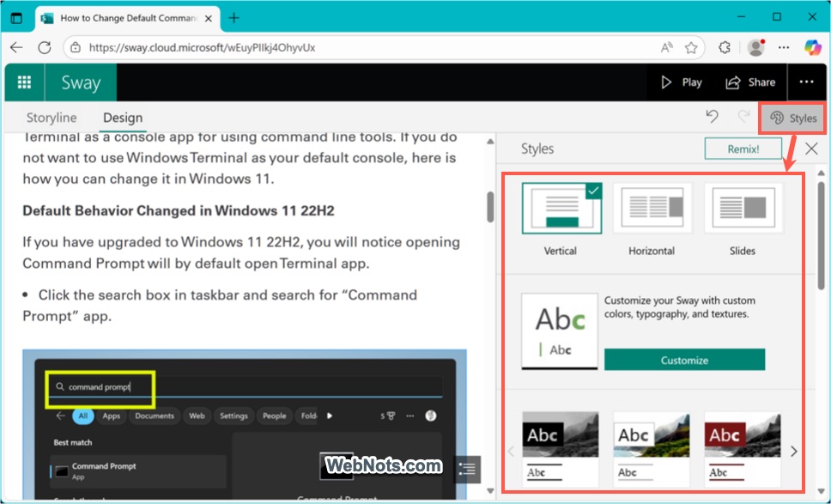Open browser extensions puzzle icon
831x504 pixels.
pos(725,48)
